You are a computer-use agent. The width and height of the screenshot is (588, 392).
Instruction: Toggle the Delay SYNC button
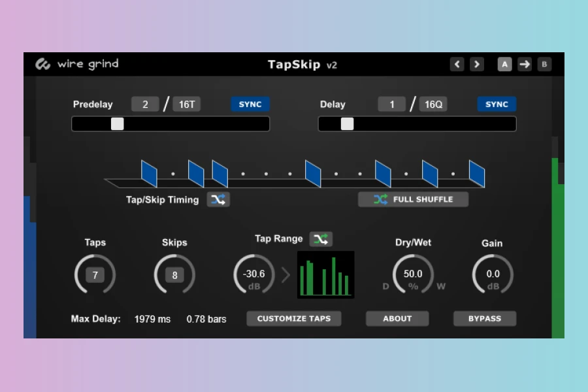(497, 105)
